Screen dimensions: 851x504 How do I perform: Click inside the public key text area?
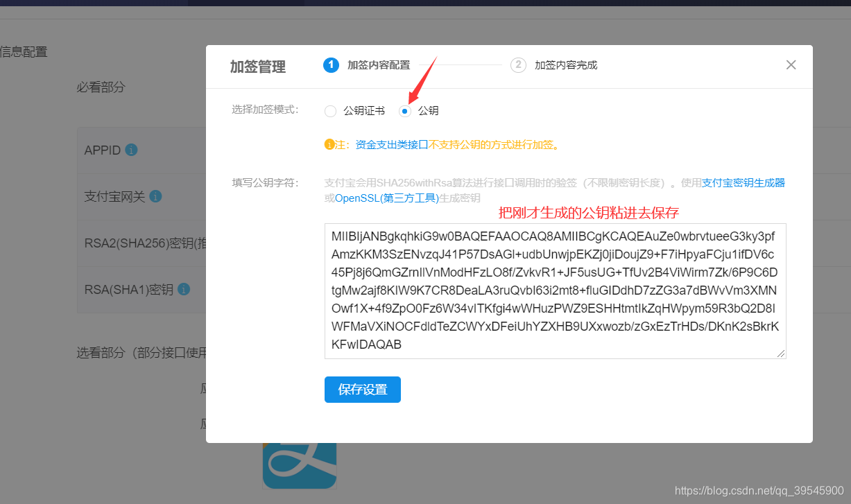coord(555,291)
